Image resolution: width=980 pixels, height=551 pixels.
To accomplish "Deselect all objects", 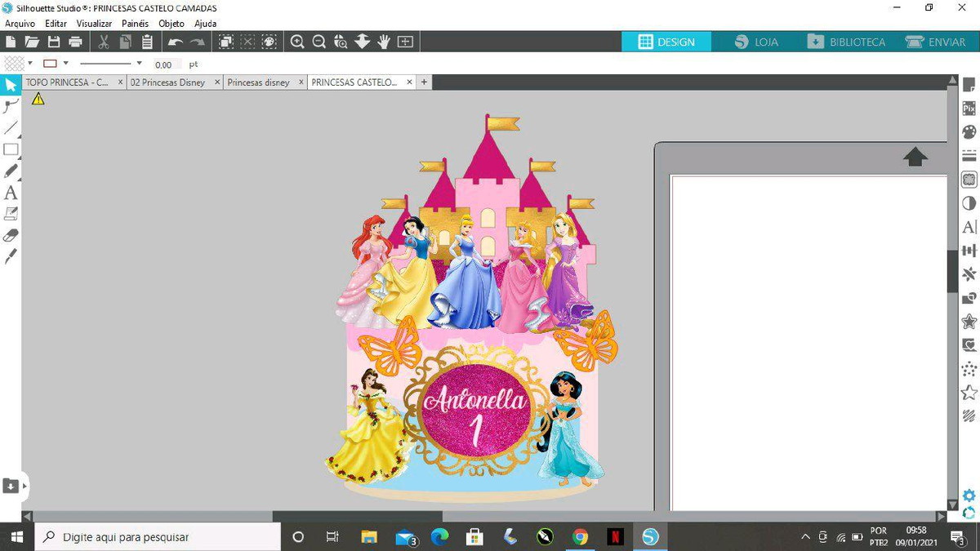I will (x=248, y=42).
